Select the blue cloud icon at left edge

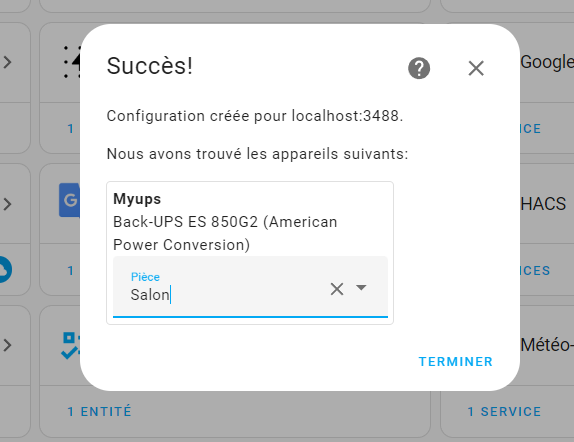coord(5,270)
